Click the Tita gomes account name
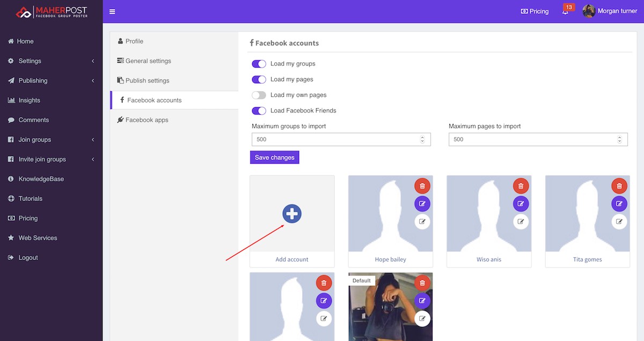This screenshot has height=341, width=644. point(588,260)
